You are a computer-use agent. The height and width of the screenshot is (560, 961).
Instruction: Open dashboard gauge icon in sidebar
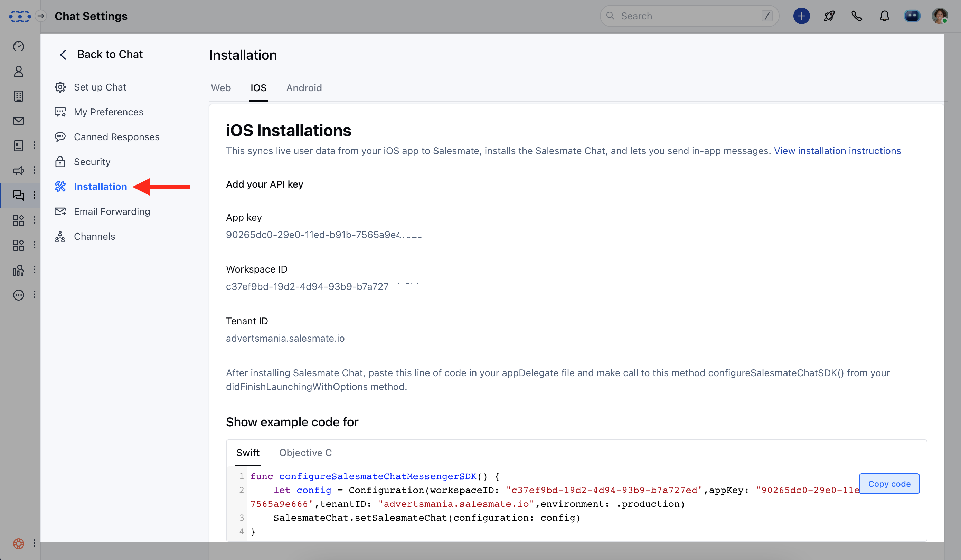pyautogui.click(x=18, y=47)
